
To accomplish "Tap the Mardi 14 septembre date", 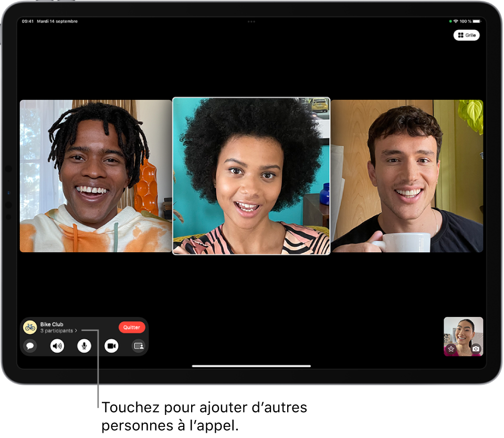I will tap(57, 22).
